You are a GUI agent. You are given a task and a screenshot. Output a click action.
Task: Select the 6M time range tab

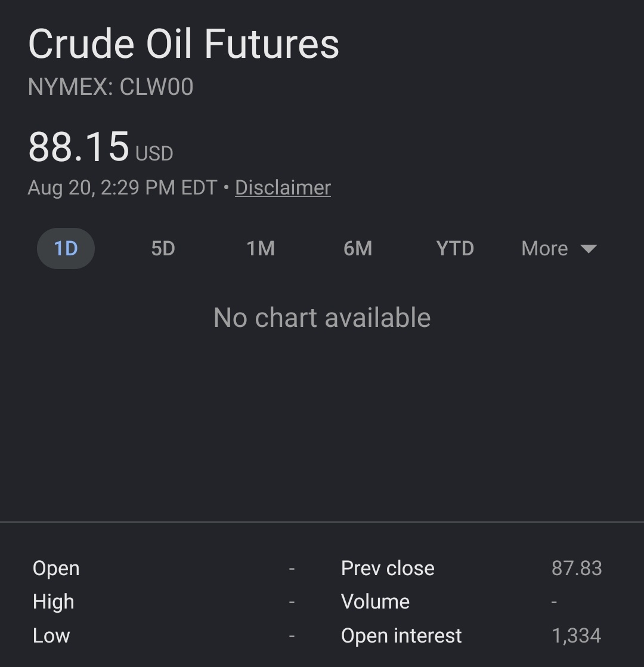coord(358,248)
